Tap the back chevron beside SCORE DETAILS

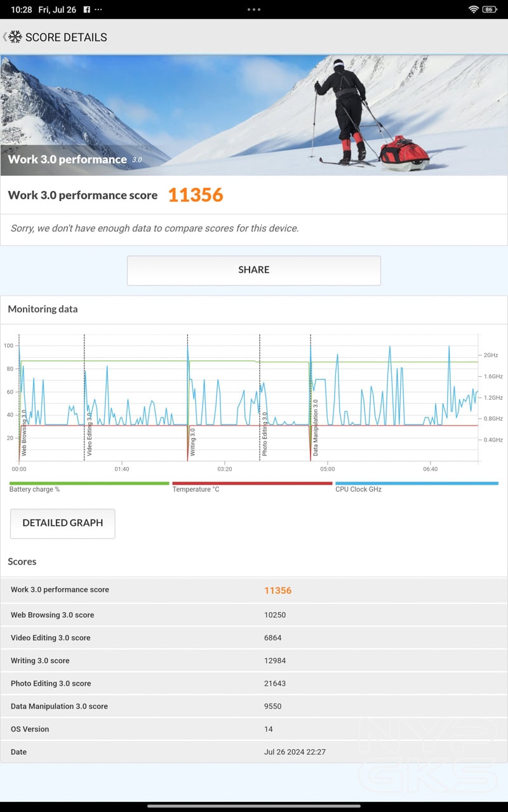4,37
